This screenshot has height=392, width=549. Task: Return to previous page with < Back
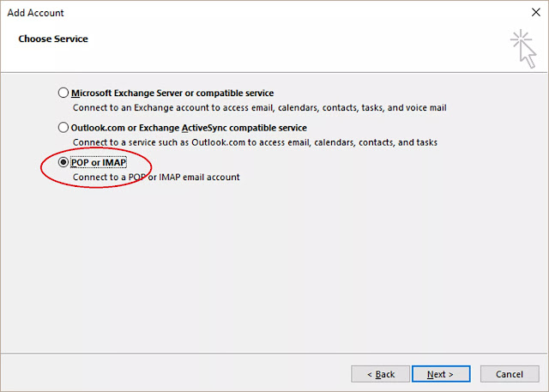(380, 374)
